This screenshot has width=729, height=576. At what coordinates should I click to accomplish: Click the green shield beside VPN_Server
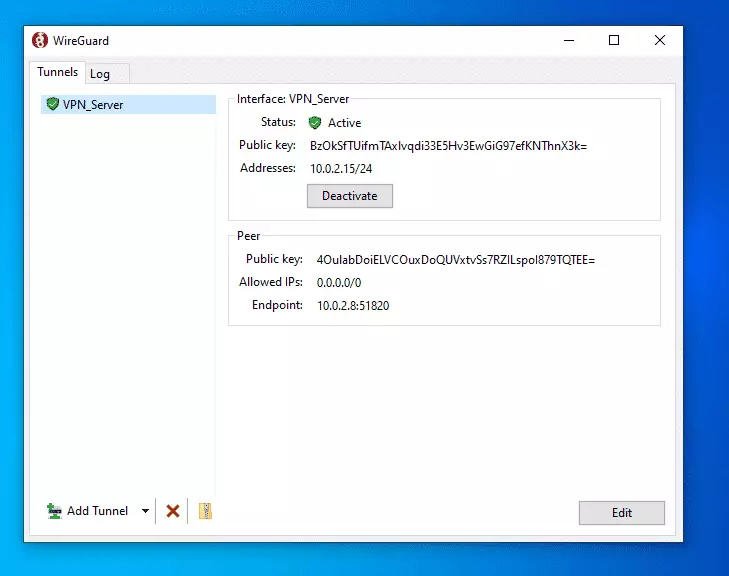coord(53,104)
